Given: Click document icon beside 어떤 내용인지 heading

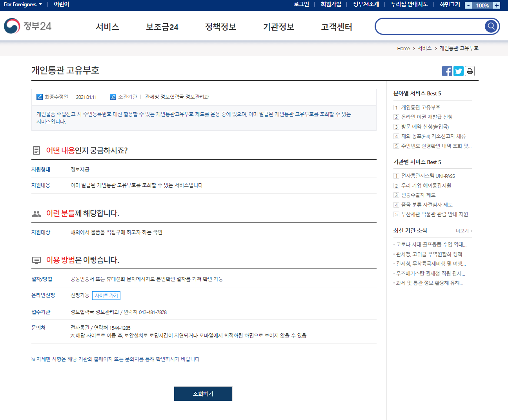Looking at the screenshot, I should [x=36, y=150].
